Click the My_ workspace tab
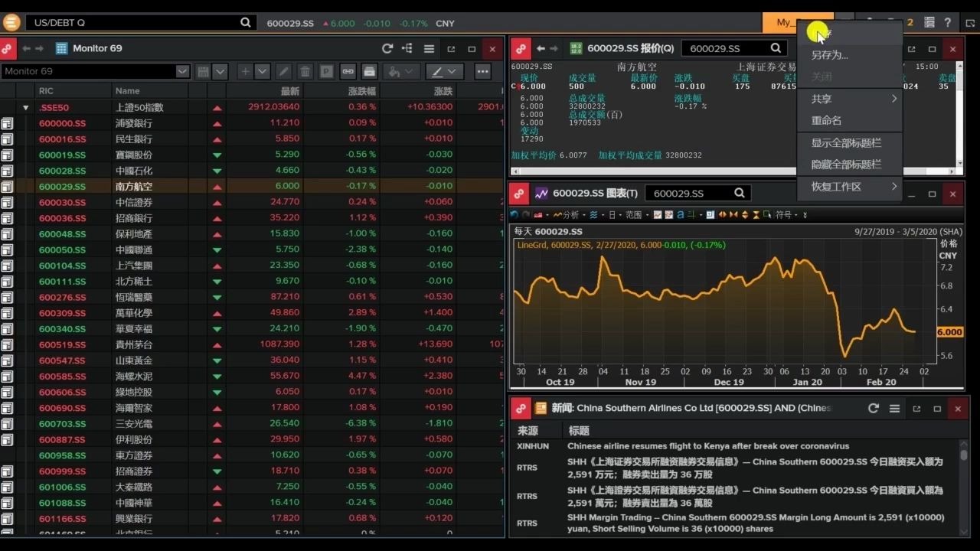This screenshot has width=980, height=551. pyautogui.click(x=798, y=22)
